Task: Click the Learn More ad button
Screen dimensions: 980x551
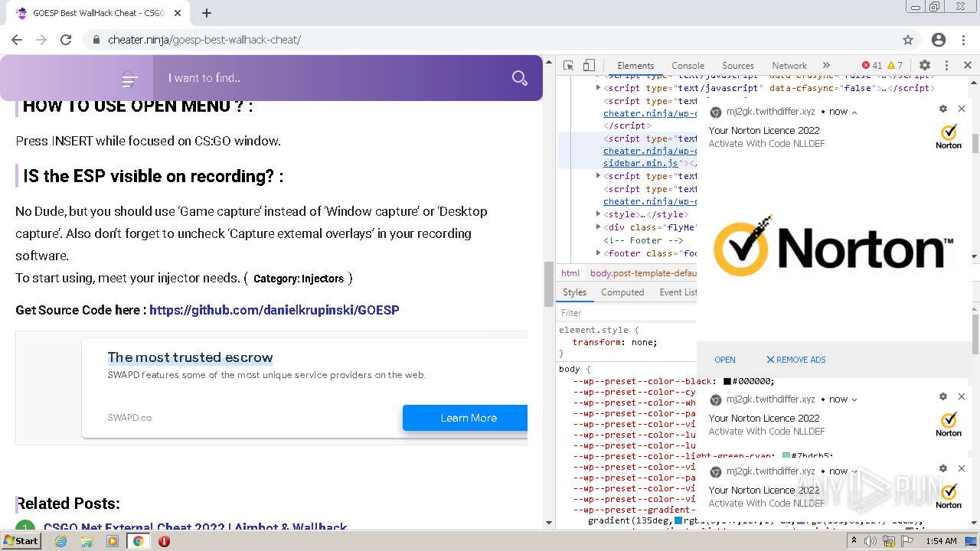Action: click(465, 418)
